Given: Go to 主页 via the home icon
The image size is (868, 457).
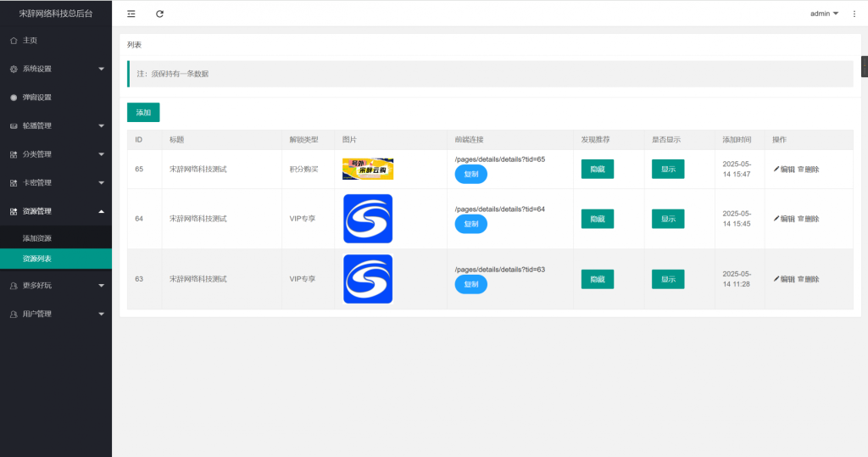Looking at the screenshot, I should (x=14, y=41).
